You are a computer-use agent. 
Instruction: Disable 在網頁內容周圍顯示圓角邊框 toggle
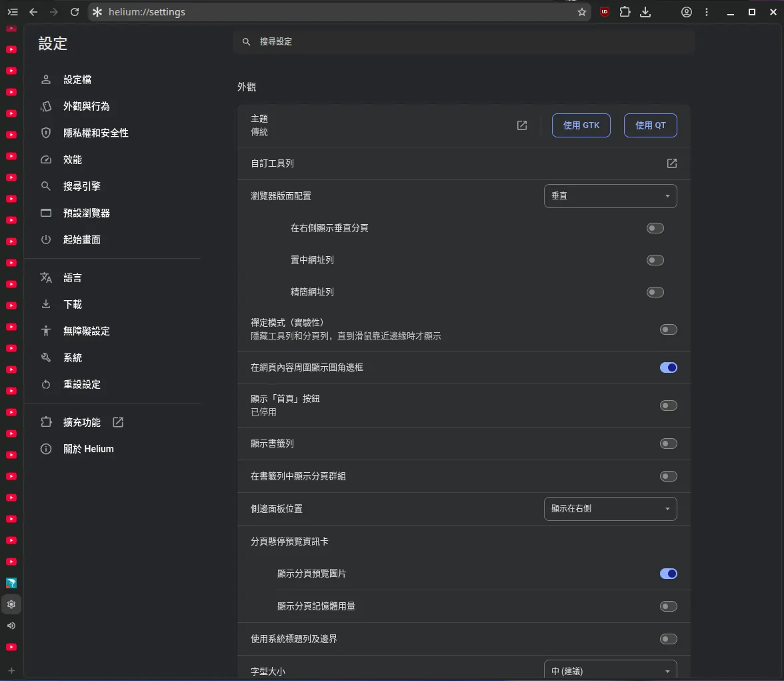pos(669,368)
